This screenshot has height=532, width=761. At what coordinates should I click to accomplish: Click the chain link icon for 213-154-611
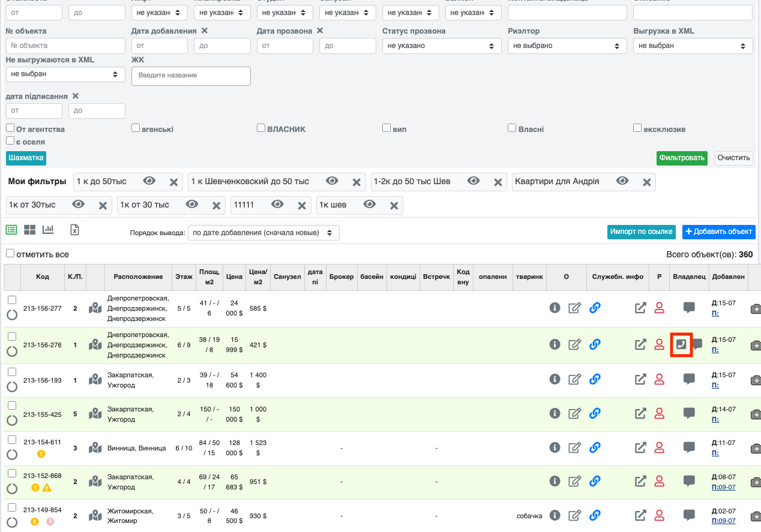pos(595,447)
